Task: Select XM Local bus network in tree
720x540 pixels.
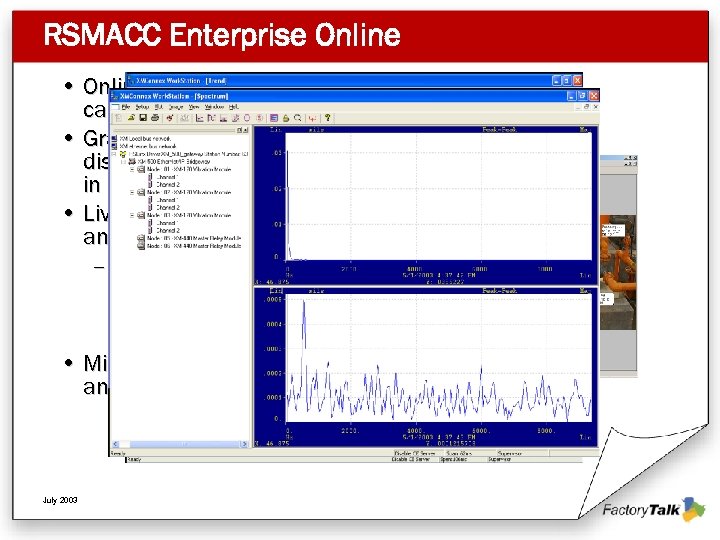Action: [x=145, y=138]
